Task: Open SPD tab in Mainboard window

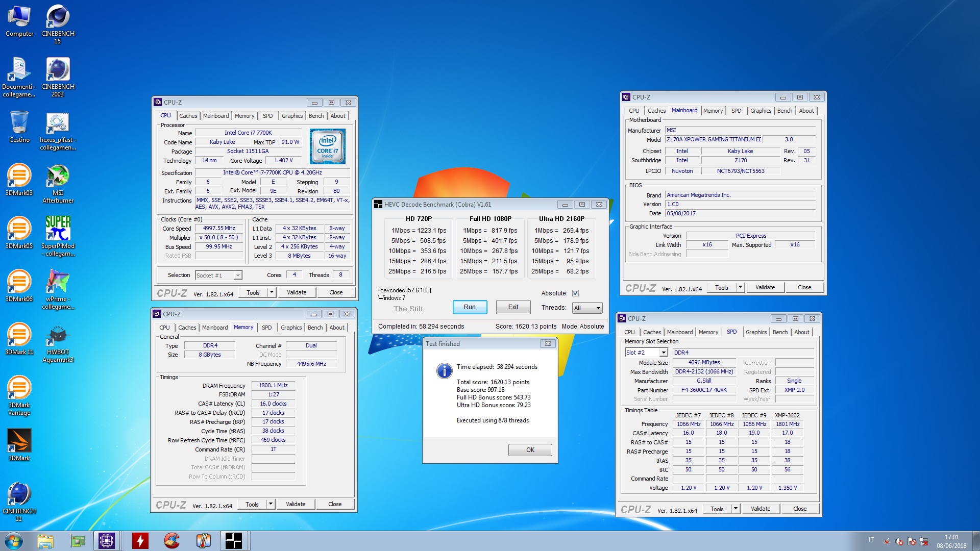Action: [x=736, y=111]
